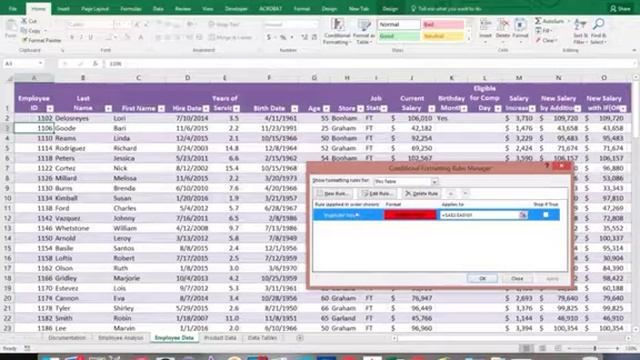Add a new sheet with plus icon

pos(300,338)
